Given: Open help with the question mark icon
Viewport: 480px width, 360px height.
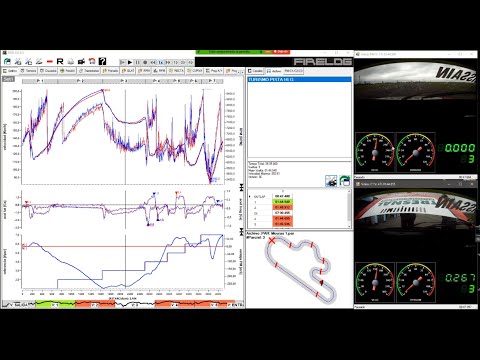Looking at the screenshot, I should coord(102,61).
